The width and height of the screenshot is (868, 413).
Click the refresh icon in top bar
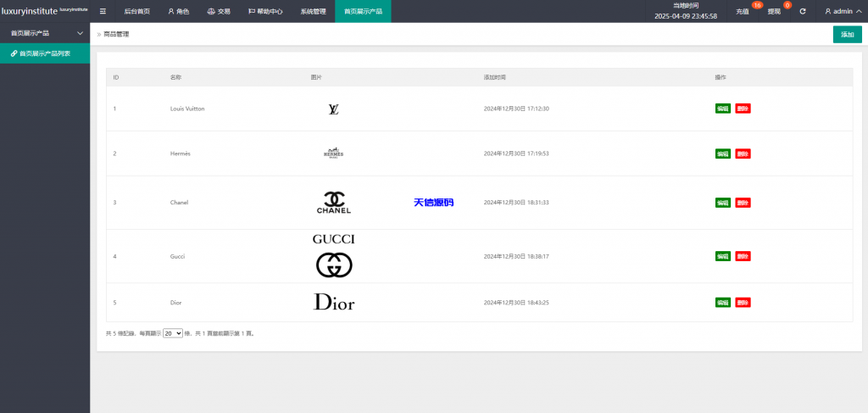click(803, 11)
